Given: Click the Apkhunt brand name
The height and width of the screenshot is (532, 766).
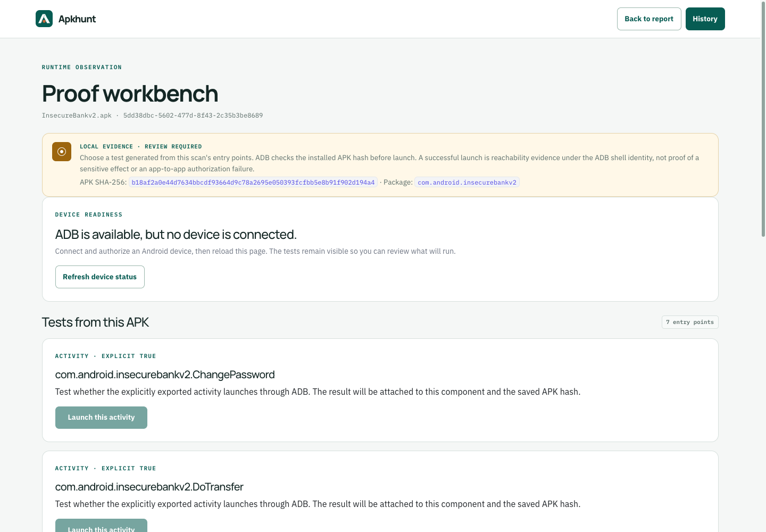Looking at the screenshot, I should pyautogui.click(x=77, y=19).
